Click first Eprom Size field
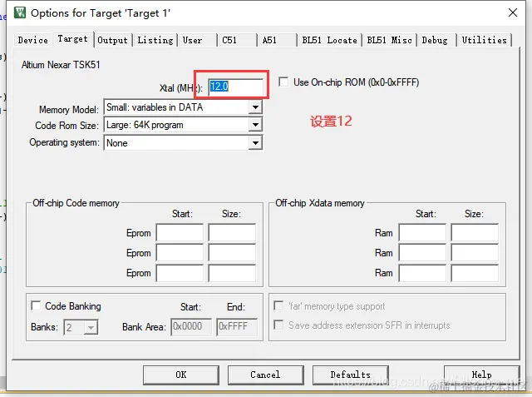The width and height of the screenshot is (532, 397). [x=232, y=233]
